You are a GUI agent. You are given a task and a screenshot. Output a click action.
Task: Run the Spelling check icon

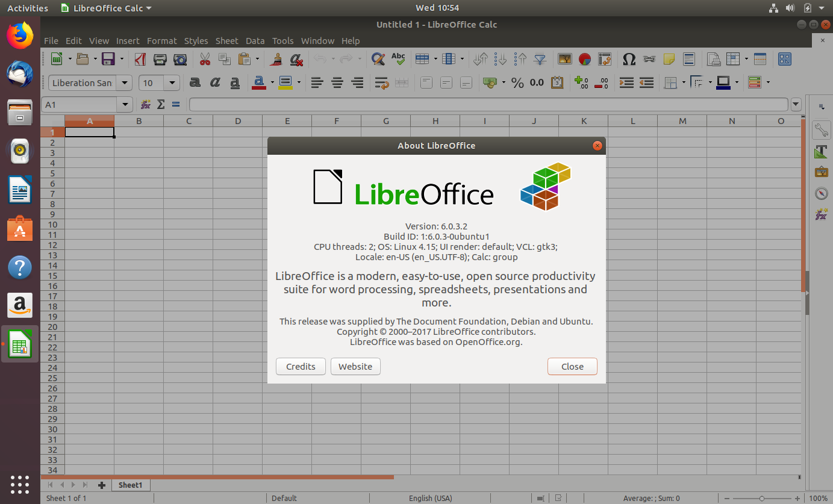click(x=398, y=59)
